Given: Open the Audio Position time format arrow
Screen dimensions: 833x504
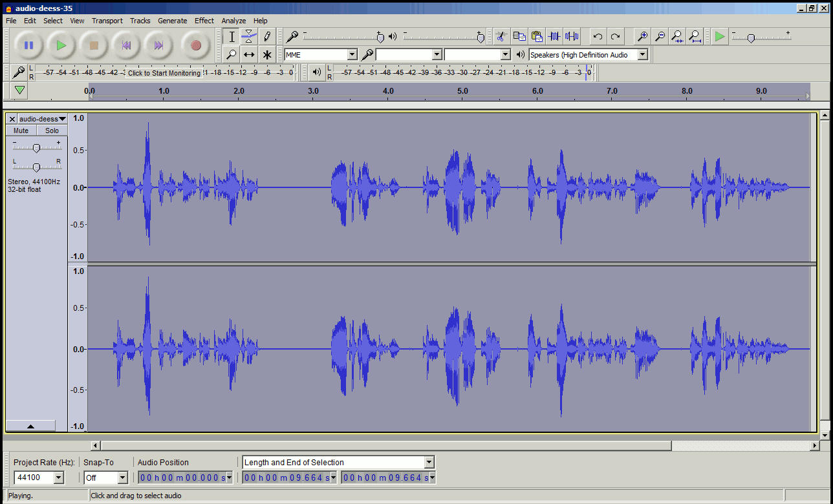Looking at the screenshot, I should click(229, 478).
